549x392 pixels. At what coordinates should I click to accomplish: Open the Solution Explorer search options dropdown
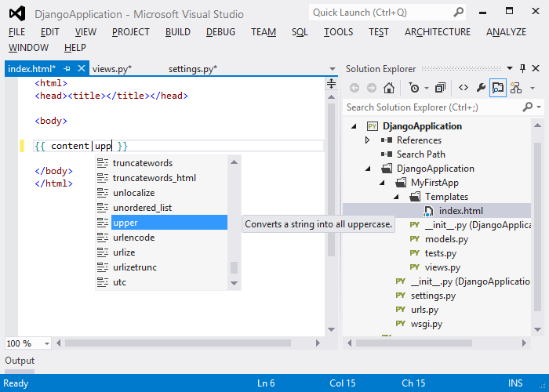click(x=539, y=107)
